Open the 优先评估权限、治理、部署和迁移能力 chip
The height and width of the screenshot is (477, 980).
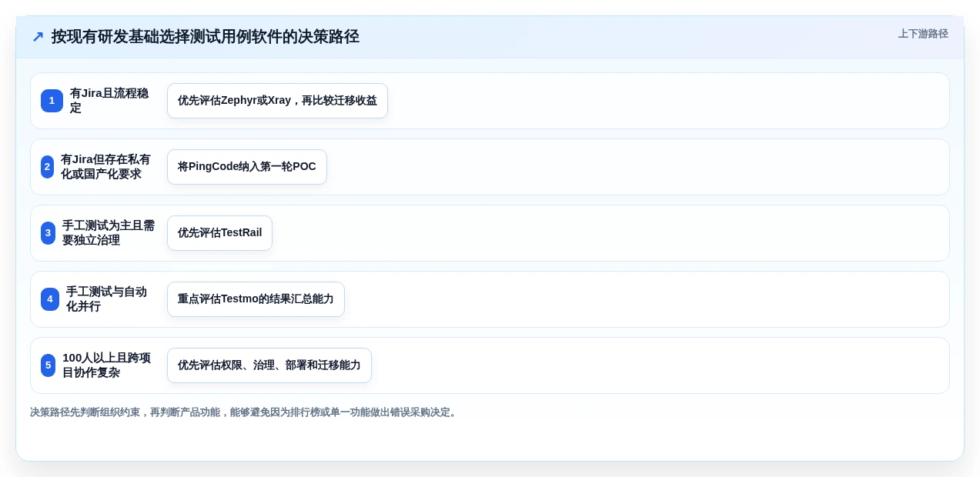[x=269, y=365]
